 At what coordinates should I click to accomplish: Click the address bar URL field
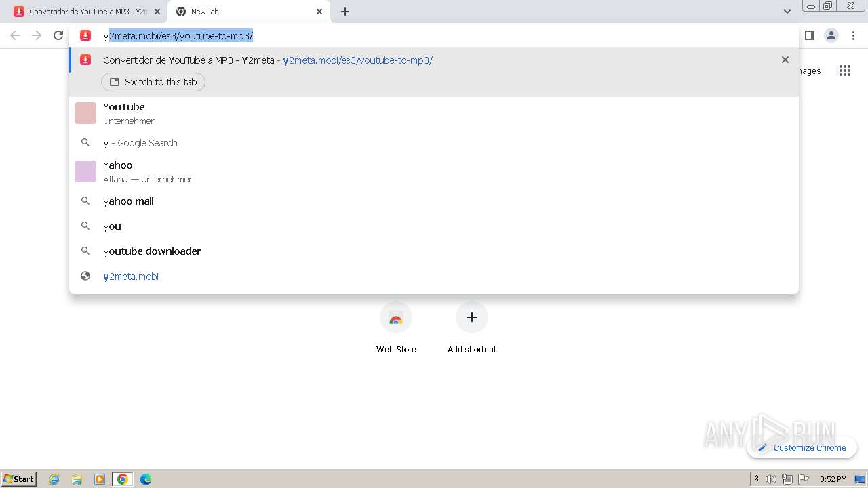(x=434, y=35)
